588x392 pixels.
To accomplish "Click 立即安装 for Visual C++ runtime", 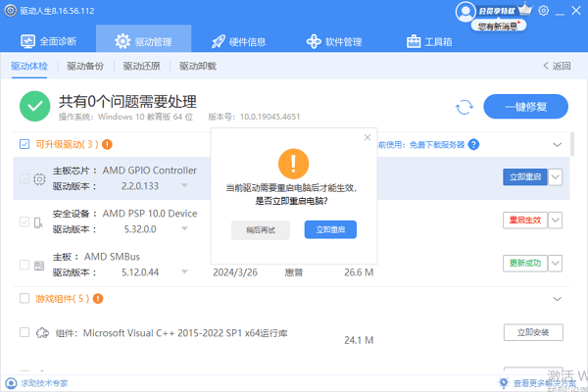I will 533,332.
